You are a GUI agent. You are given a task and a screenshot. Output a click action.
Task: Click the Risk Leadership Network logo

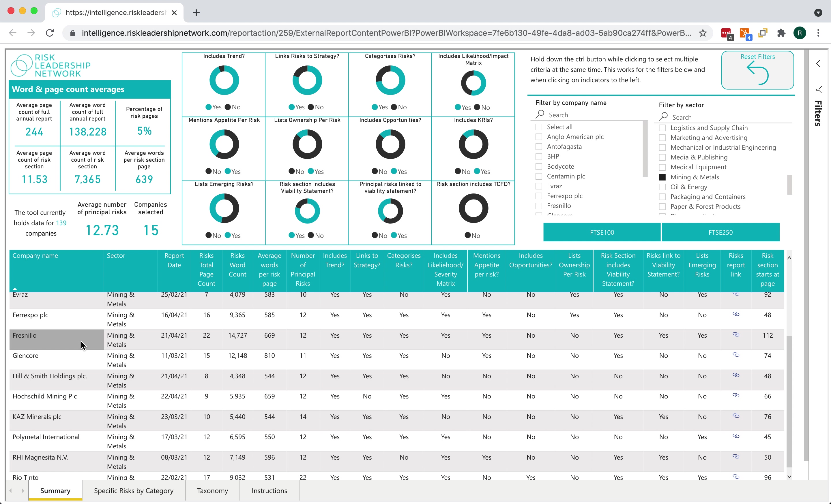50,65
